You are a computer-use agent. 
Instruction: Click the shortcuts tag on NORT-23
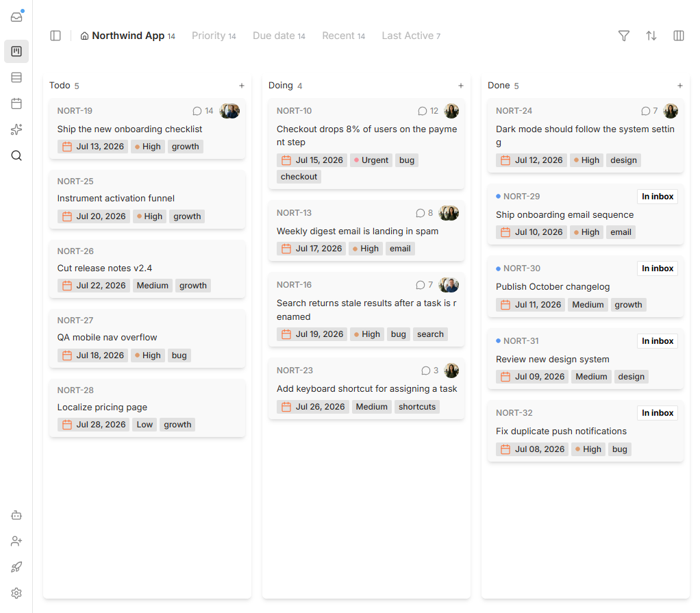coord(417,407)
